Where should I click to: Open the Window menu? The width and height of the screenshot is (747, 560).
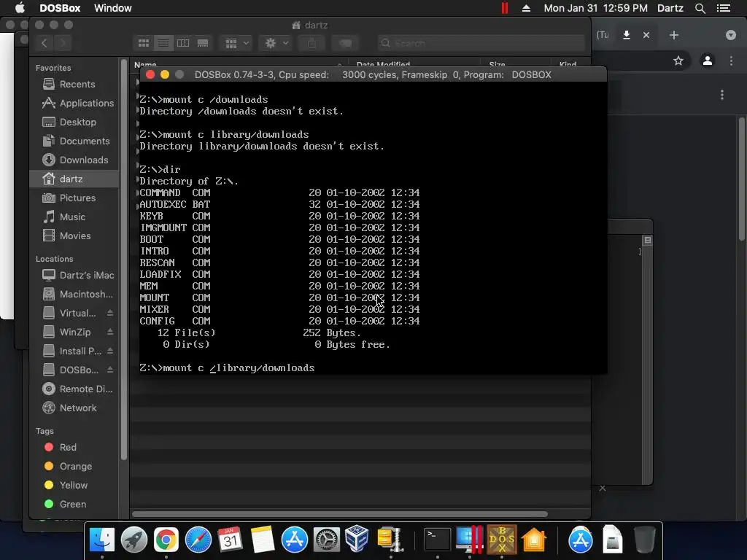pos(113,8)
